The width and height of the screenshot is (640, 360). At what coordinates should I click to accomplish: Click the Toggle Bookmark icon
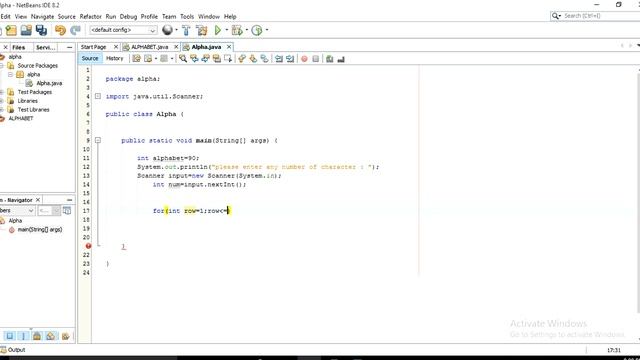[x=264, y=59]
